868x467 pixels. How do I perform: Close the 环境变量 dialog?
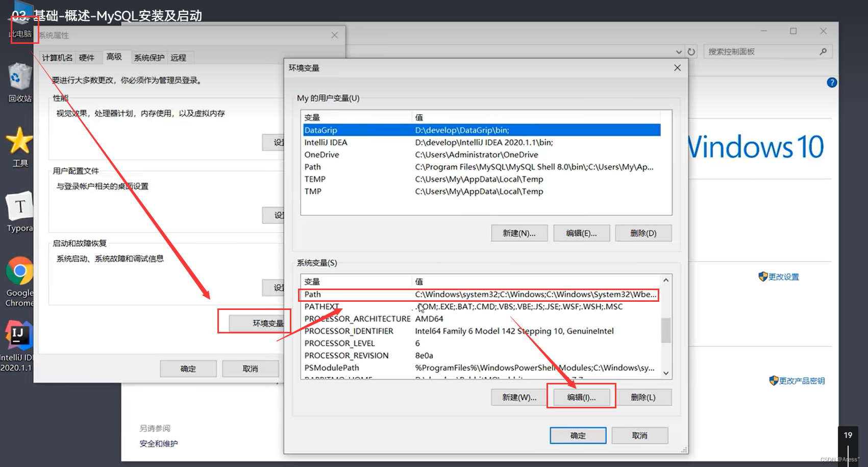pyautogui.click(x=677, y=68)
